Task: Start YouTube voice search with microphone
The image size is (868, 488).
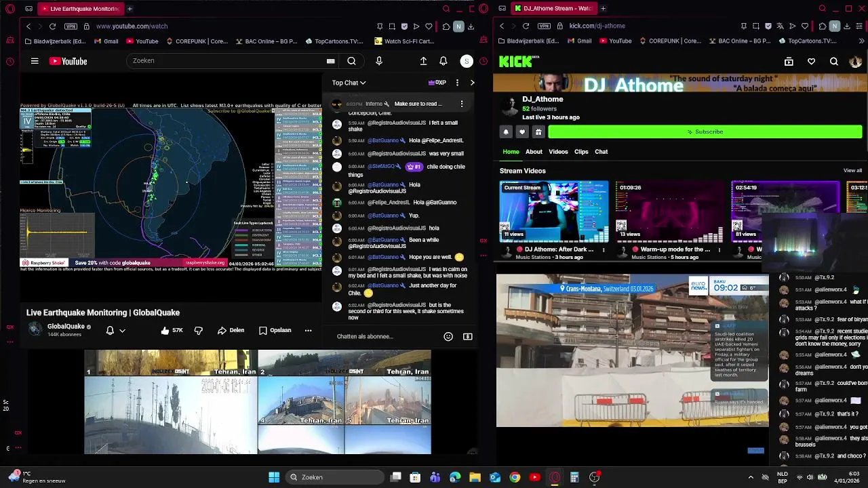Action: 379,61
